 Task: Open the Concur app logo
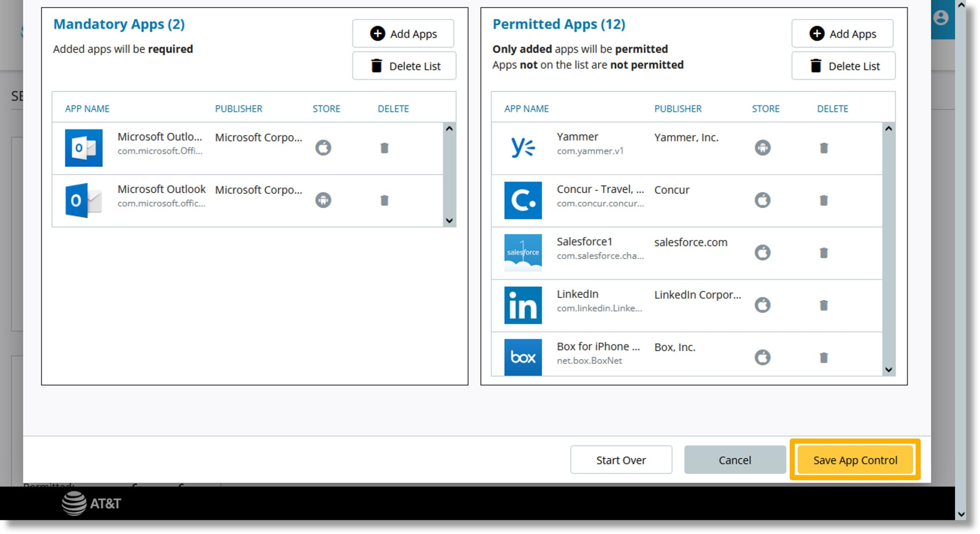[523, 200]
